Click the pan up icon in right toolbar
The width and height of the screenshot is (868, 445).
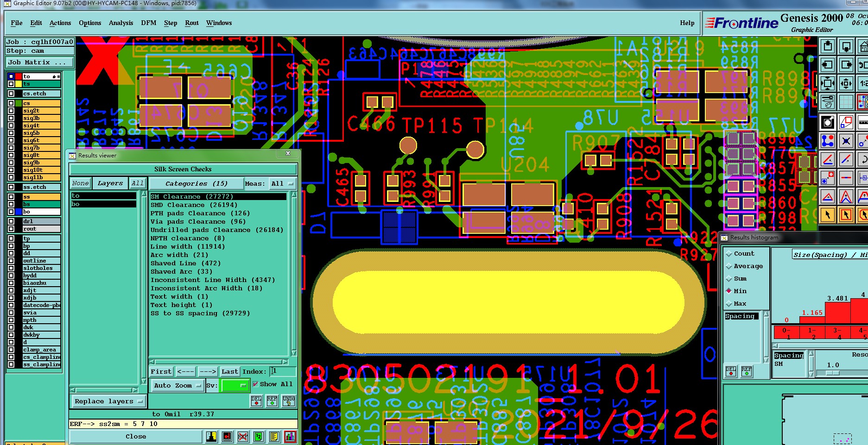click(x=828, y=46)
